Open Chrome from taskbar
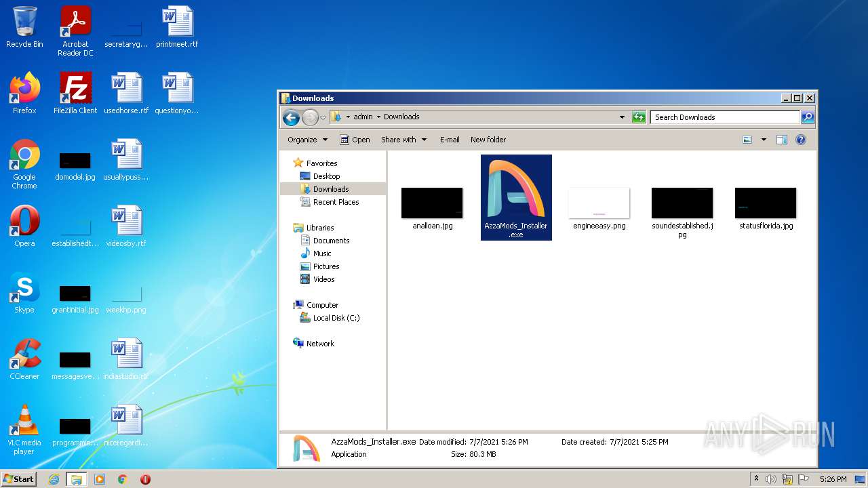This screenshot has width=868, height=488. 123,479
